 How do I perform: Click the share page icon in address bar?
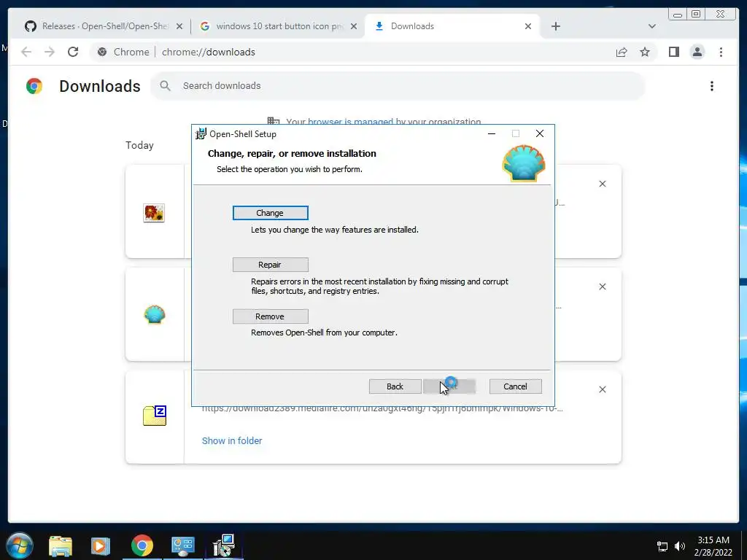pyautogui.click(x=622, y=52)
